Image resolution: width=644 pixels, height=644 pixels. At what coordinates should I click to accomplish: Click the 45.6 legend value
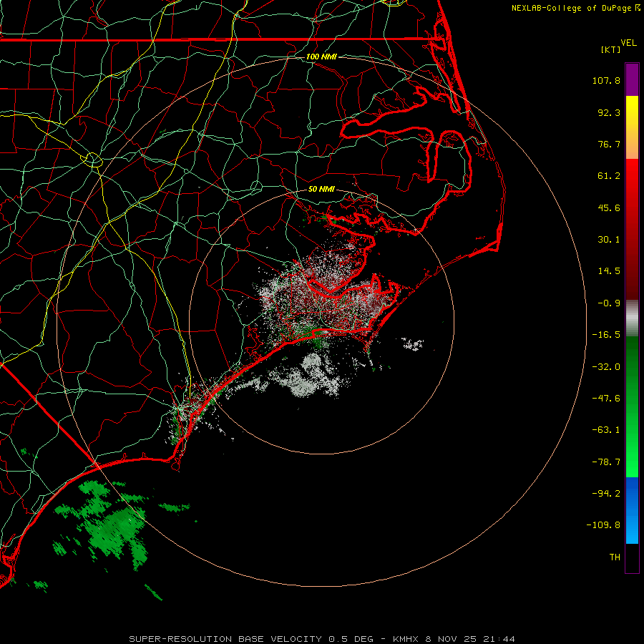609,208
